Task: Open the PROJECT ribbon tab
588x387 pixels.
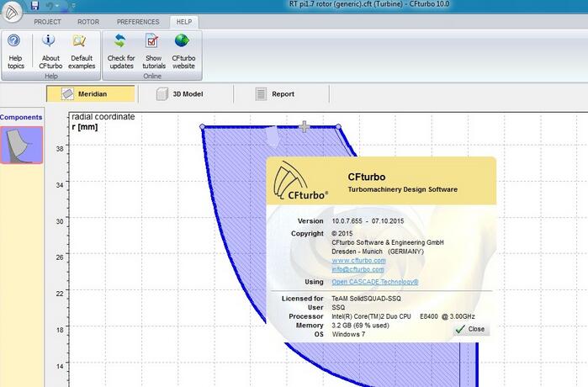Action: point(47,22)
